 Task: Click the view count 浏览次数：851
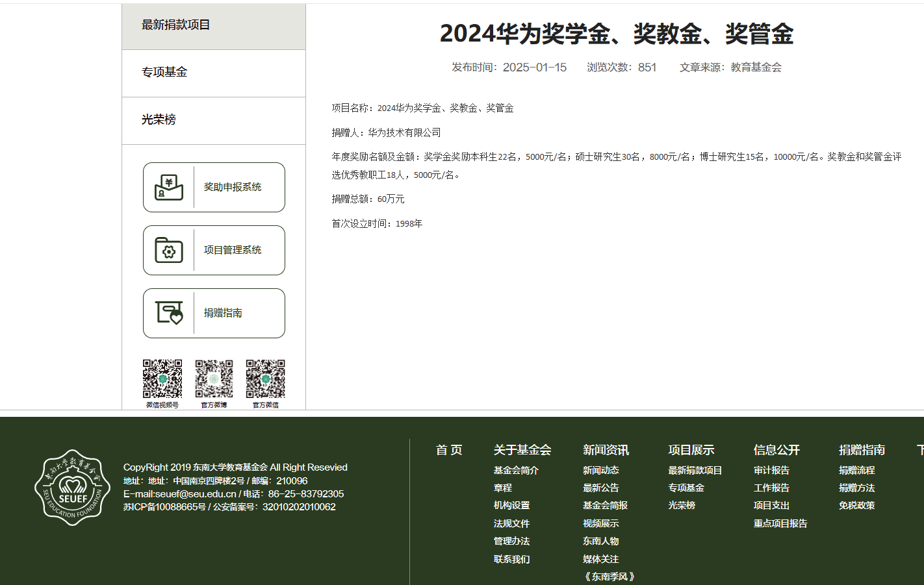pos(622,68)
